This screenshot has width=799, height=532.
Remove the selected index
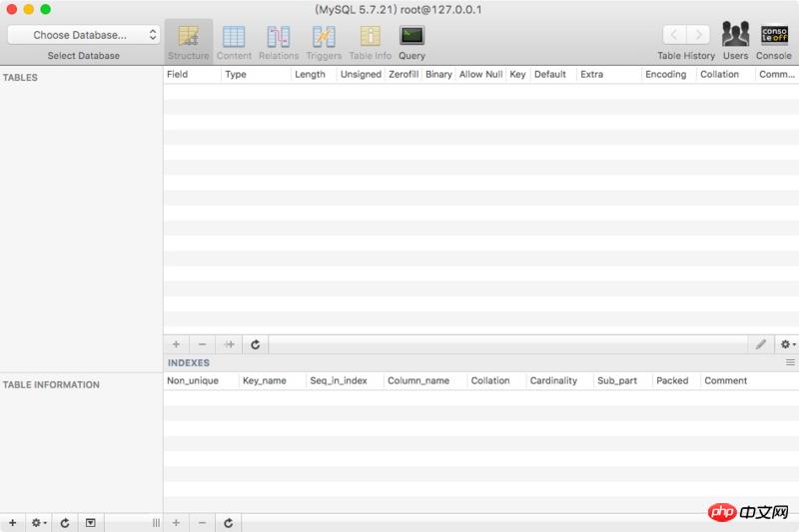pyautogui.click(x=203, y=523)
